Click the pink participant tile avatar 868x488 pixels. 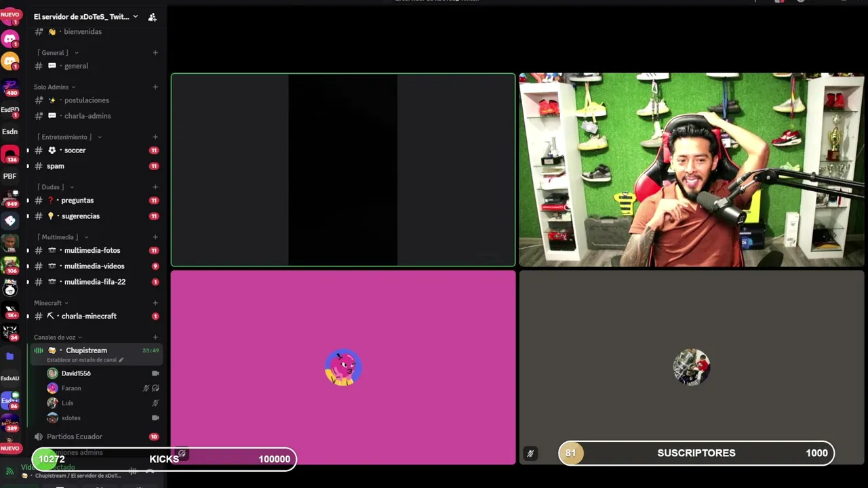pos(342,367)
